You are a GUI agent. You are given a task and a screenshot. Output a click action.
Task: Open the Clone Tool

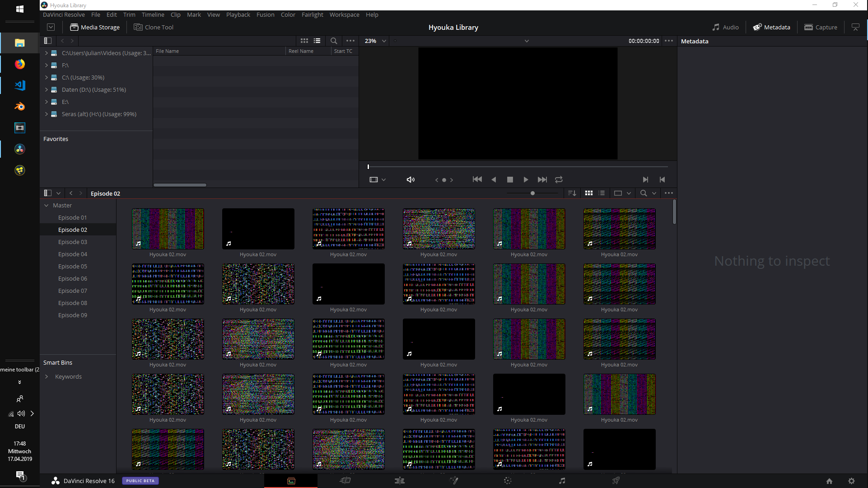tap(154, 27)
